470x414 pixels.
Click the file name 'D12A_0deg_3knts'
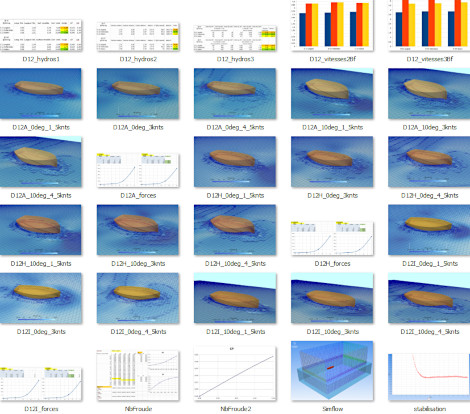138,127
